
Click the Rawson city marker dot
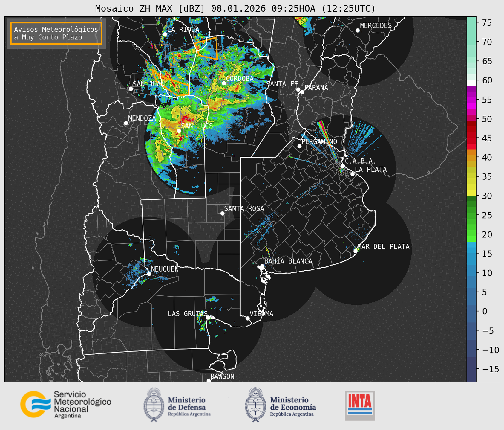(209, 381)
